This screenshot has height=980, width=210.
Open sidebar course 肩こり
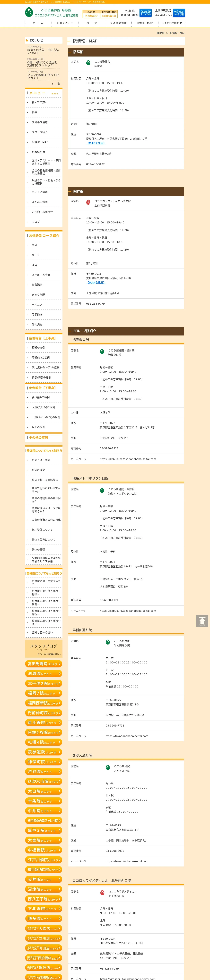point(44,255)
